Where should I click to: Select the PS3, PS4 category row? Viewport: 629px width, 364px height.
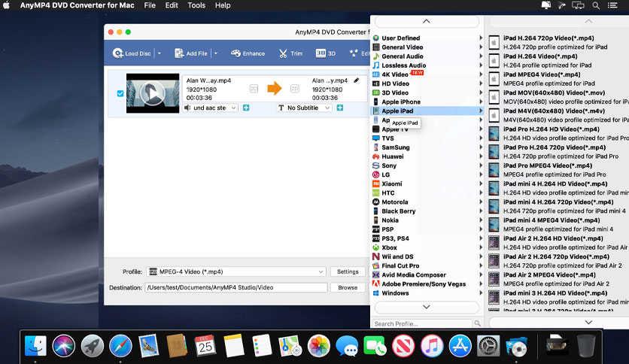(427, 238)
